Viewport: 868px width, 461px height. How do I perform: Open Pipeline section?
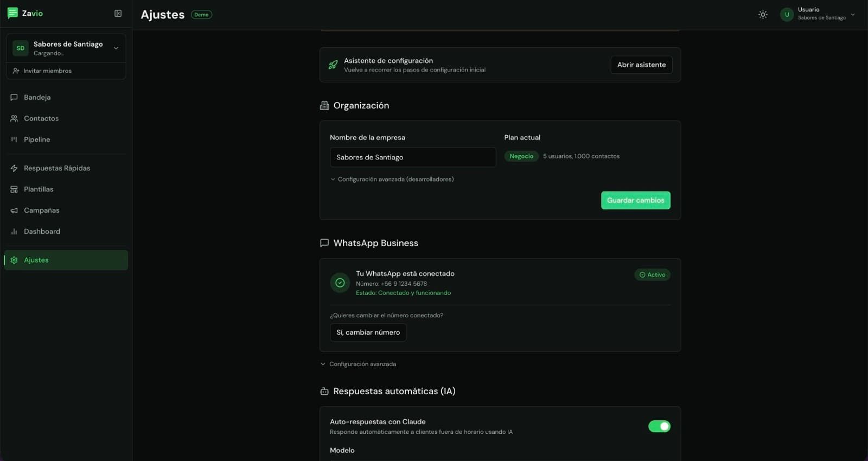(66, 139)
